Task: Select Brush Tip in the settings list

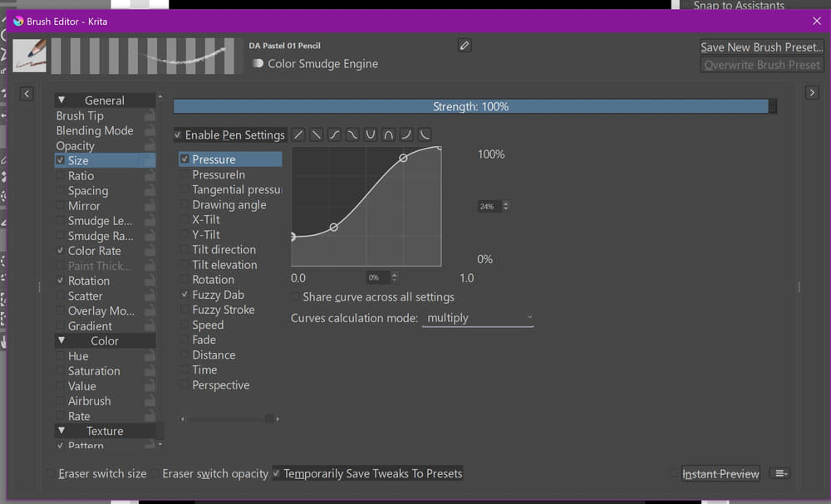Action: (x=80, y=116)
